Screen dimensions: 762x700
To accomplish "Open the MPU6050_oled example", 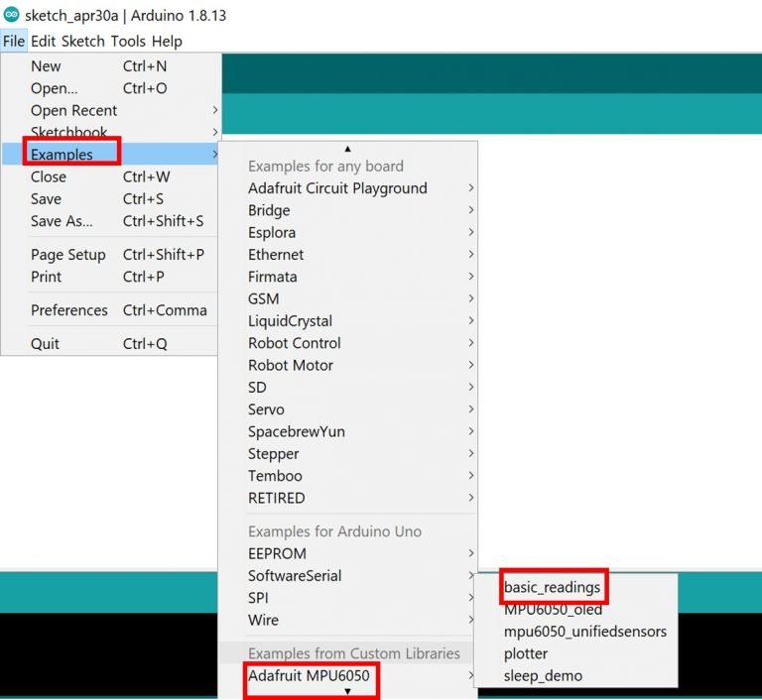I will pyautogui.click(x=553, y=610).
